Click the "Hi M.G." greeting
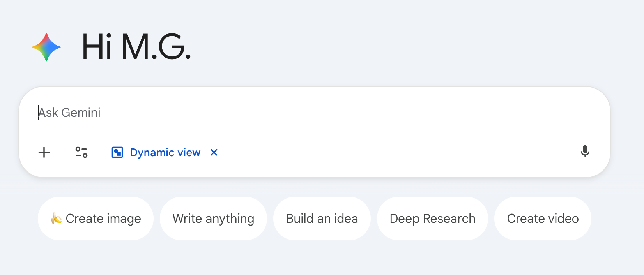This screenshot has height=275, width=644. [136, 47]
